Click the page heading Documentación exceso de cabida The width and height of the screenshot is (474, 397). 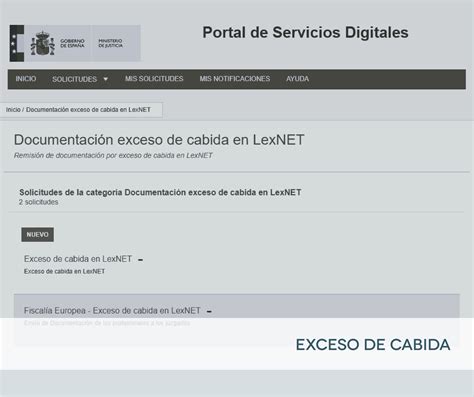click(159, 140)
